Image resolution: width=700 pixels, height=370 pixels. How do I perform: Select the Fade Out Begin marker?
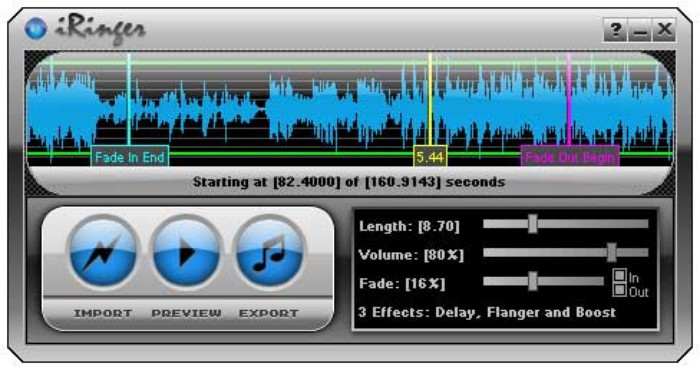point(570,157)
